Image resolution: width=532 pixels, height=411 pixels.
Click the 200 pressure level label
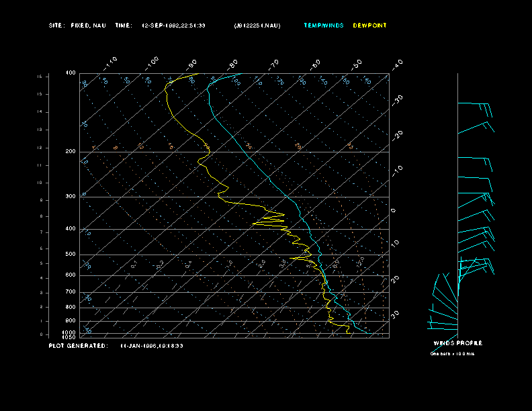click(x=71, y=152)
